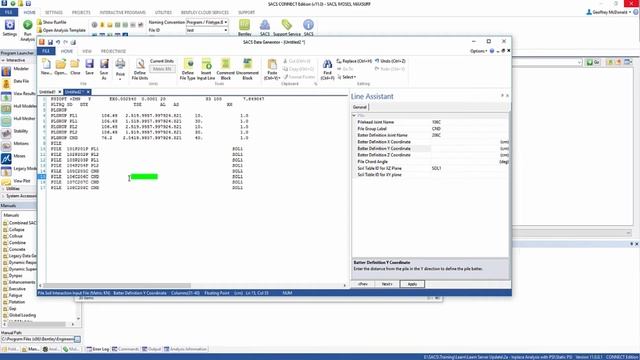Screen dimensions: 640x360
Task: Click Replace (Ctrl+H) in Editing group
Action: (354, 61)
